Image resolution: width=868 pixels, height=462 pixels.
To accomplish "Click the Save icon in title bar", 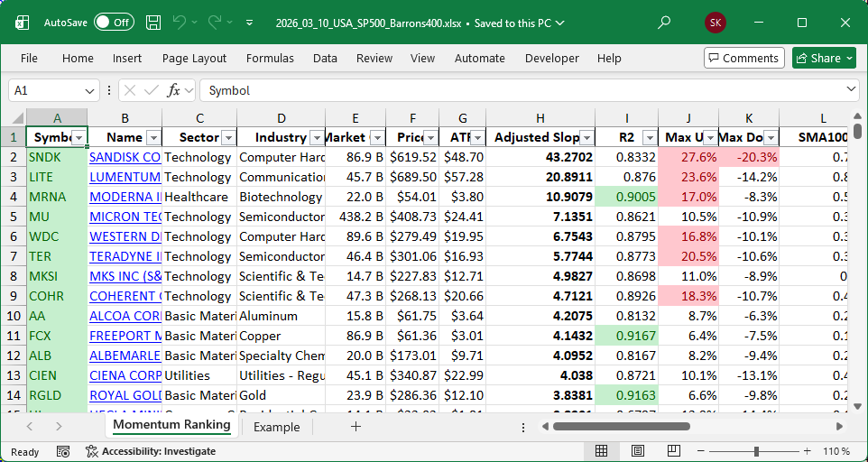I will pos(153,23).
